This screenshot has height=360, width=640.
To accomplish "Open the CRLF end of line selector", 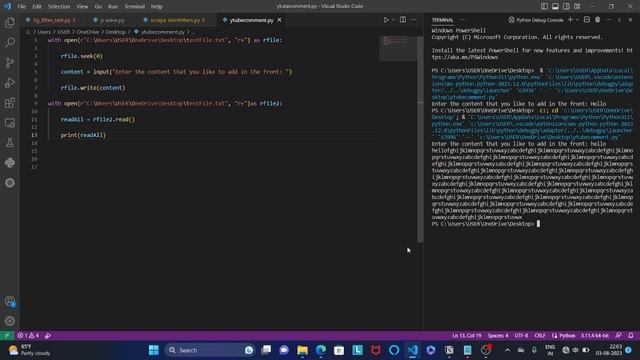I will point(540,336).
